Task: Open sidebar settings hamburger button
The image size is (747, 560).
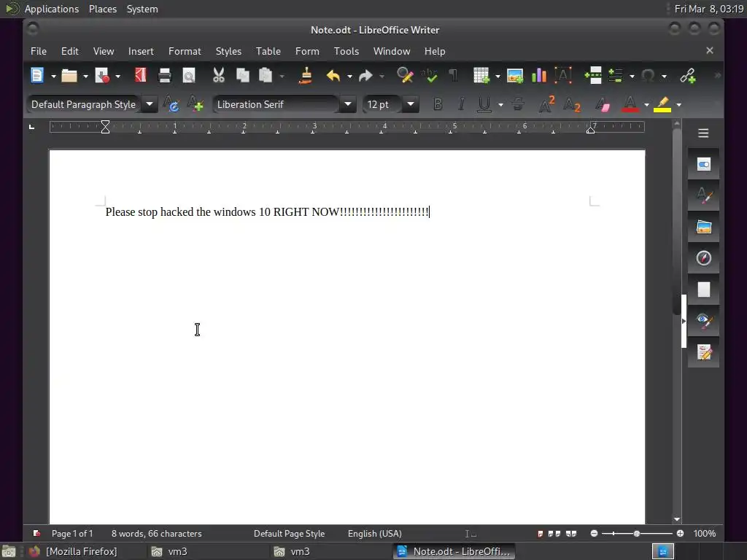Action: point(704,133)
